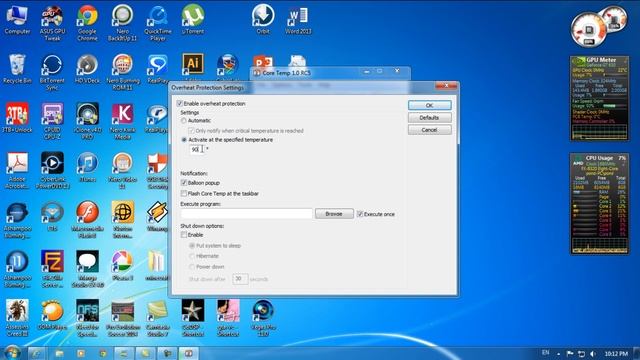
Task: Launch Macromedia Flash 8 shortcut
Action: pos(87,220)
